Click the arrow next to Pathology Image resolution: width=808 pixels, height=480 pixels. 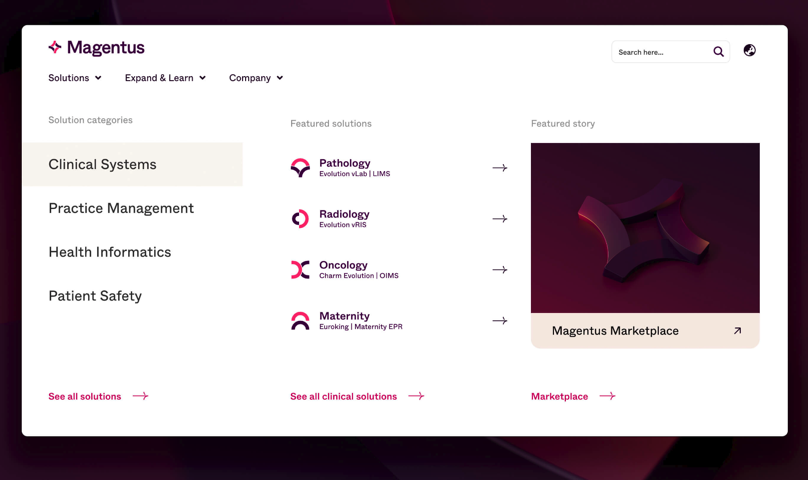500,168
